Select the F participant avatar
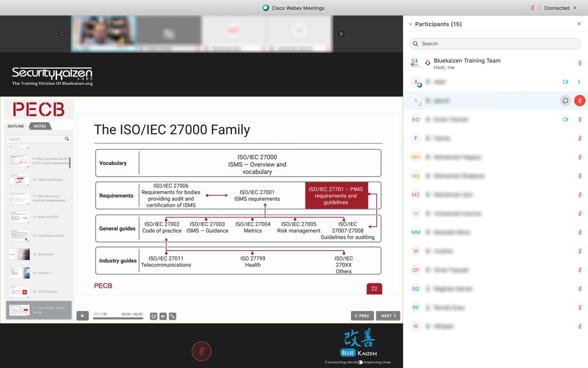The height and width of the screenshot is (368, 588). tap(416, 138)
